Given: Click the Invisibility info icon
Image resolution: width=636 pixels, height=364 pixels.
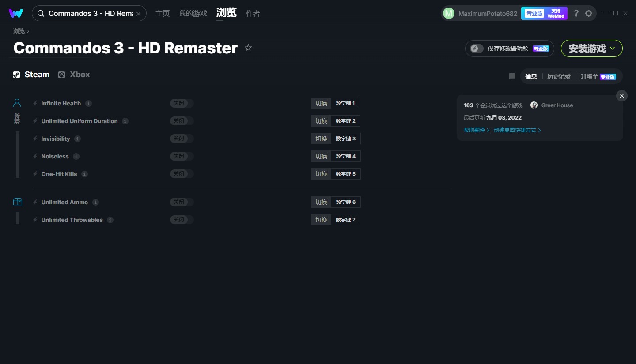Looking at the screenshot, I should (78, 139).
